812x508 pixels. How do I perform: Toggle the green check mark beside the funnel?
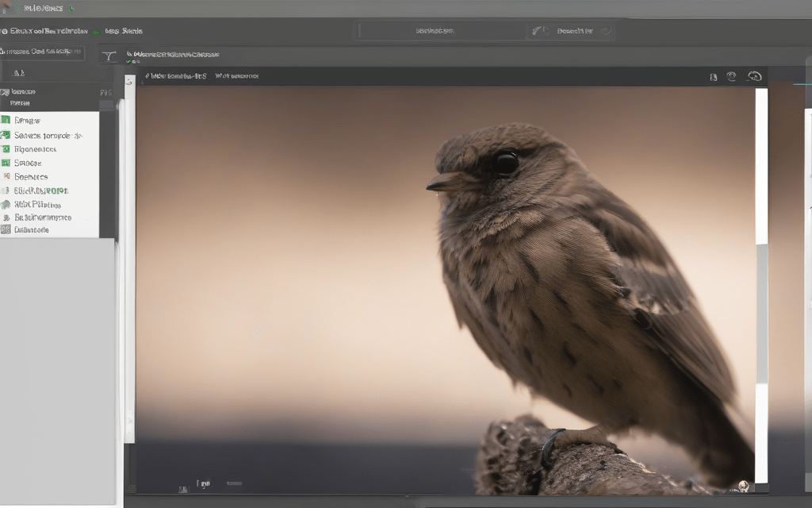(128, 60)
